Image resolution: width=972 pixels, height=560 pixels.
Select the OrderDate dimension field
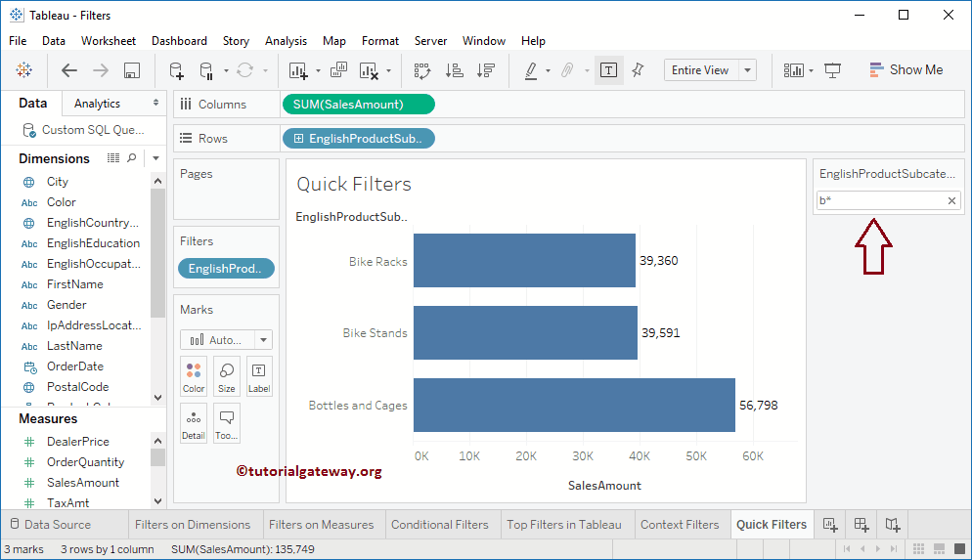[75, 366]
